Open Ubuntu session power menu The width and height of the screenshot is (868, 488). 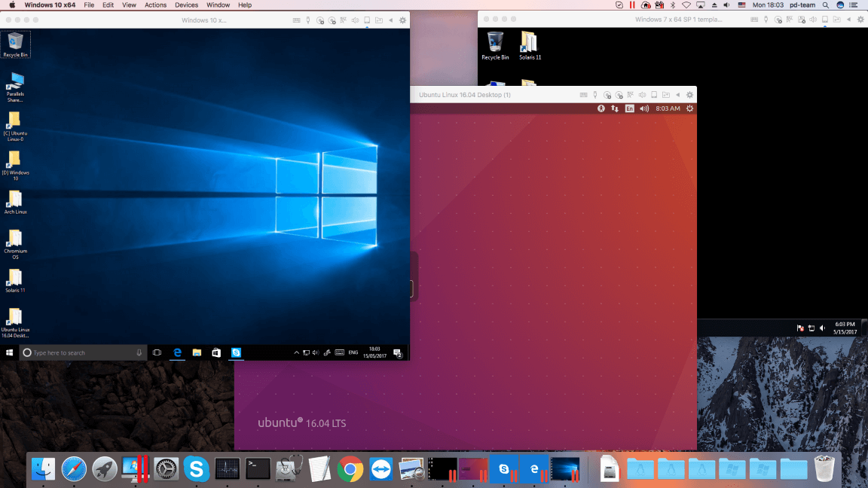689,108
